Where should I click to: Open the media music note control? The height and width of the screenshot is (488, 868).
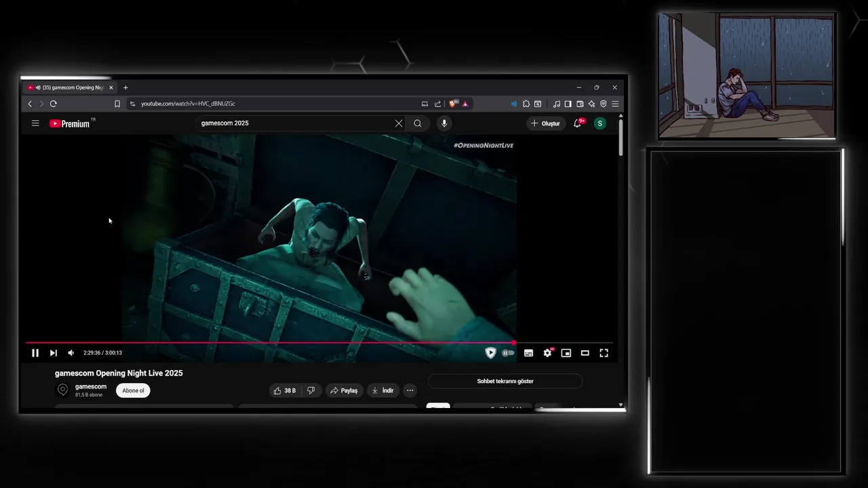[x=557, y=104]
